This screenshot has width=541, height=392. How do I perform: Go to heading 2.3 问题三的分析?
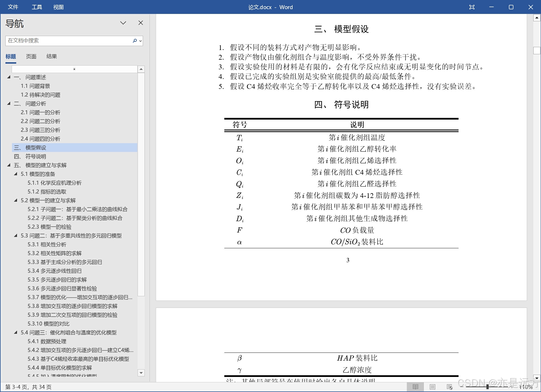pyautogui.click(x=40, y=130)
